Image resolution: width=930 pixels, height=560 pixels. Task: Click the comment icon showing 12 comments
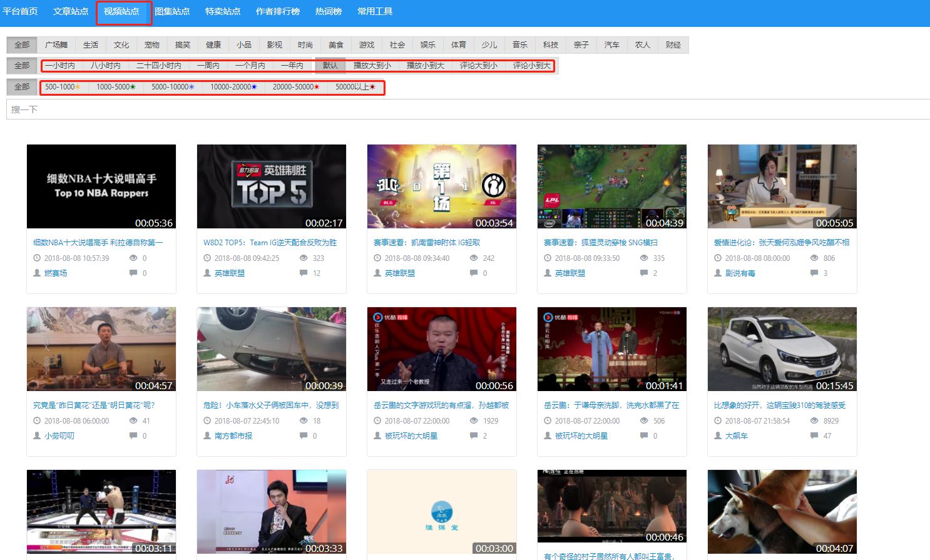click(x=304, y=273)
